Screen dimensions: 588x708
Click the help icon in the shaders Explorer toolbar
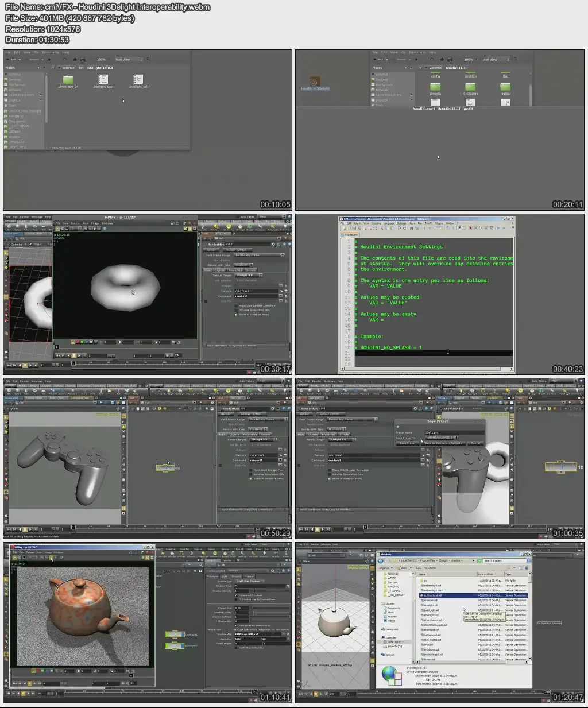tap(527, 567)
